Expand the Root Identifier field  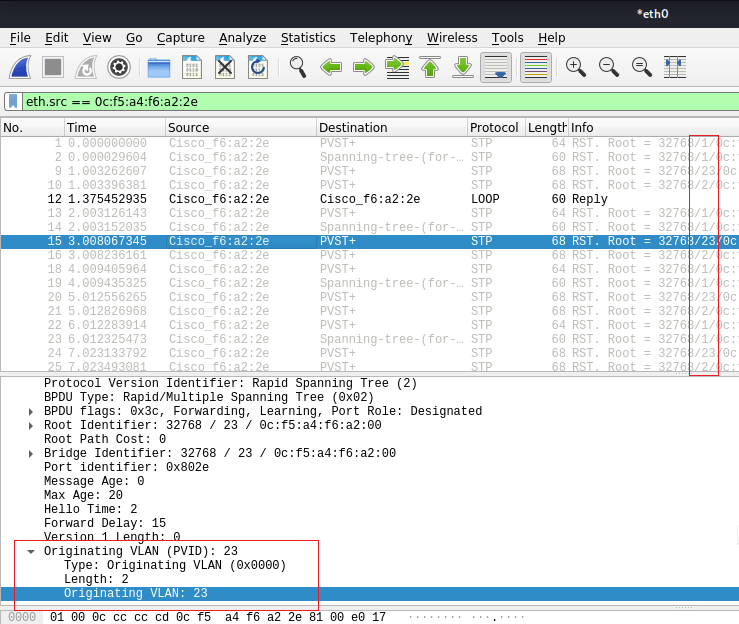pos(31,426)
